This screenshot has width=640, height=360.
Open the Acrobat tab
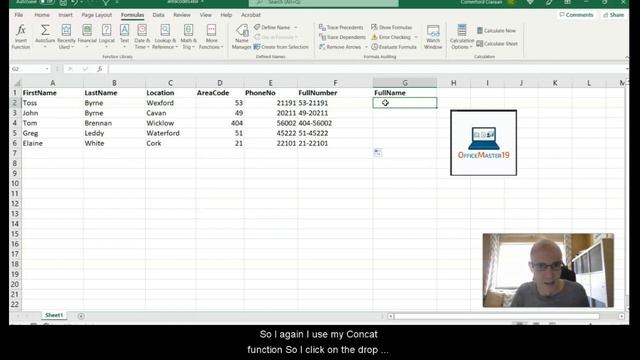click(x=251, y=15)
